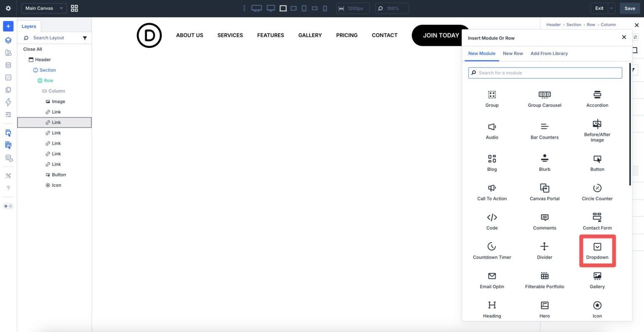Screen dimensions: 644x332
Task: Click the module list scrollbar
Action: click(x=630, y=124)
